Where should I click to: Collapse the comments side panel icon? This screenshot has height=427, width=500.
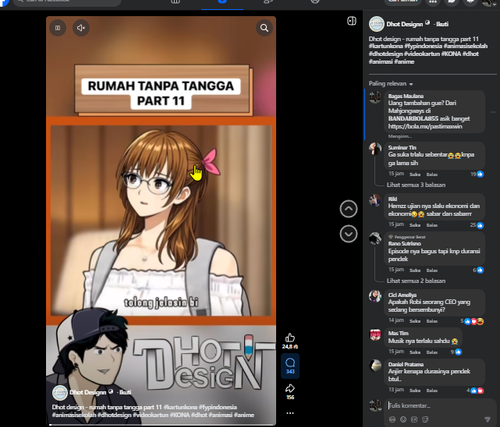point(352,21)
